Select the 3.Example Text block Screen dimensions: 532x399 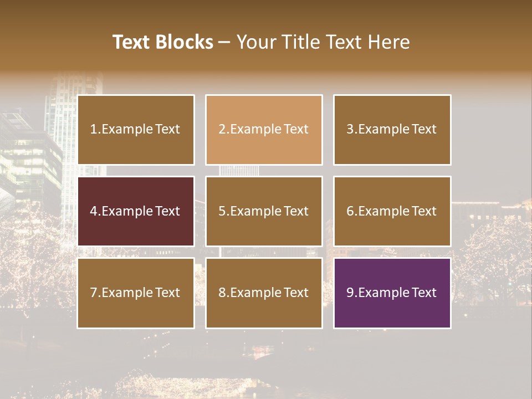(x=392, y=130)
